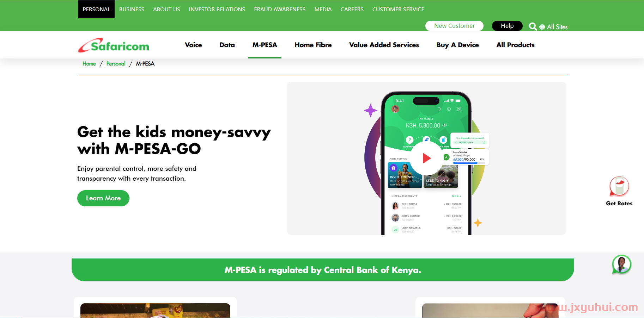The width and height of the screenshot is (644, 318).
Task: Open the Get Rates calculator icon
Action: pyautogui.click(x=619, y=186)
